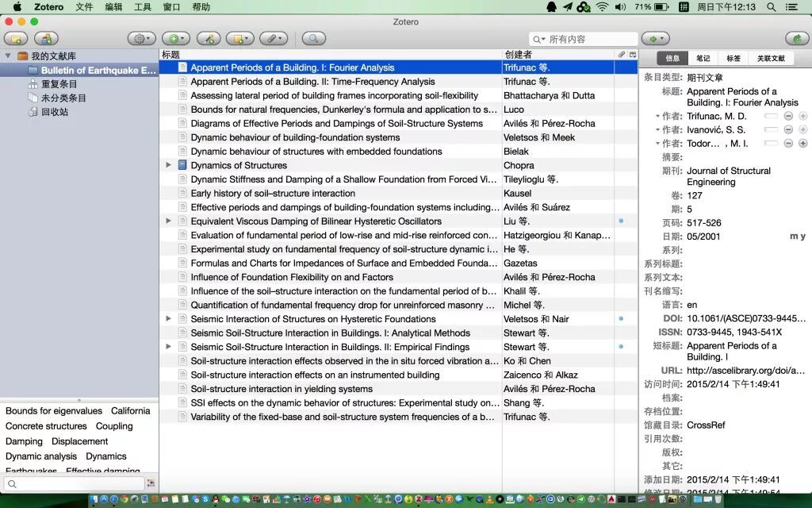Open creator type dropdown for Trifunac
Screen dimensions: 812x508
pos(658,116)
